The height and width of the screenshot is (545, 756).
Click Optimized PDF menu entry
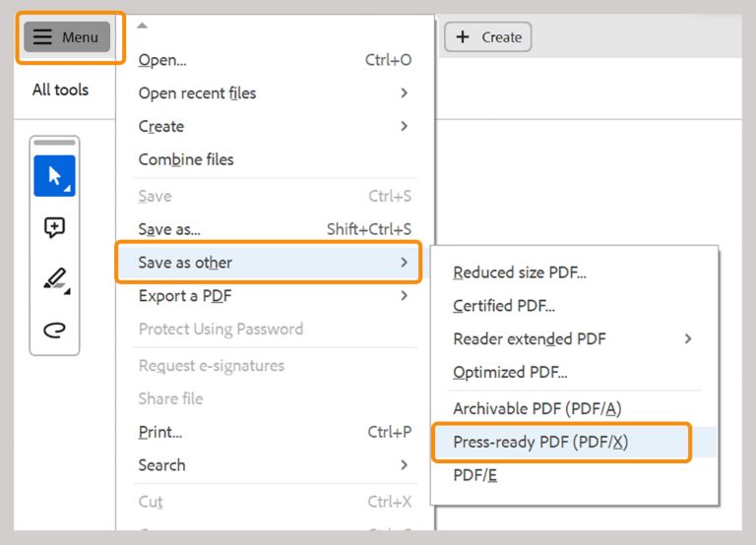(510, 372)
